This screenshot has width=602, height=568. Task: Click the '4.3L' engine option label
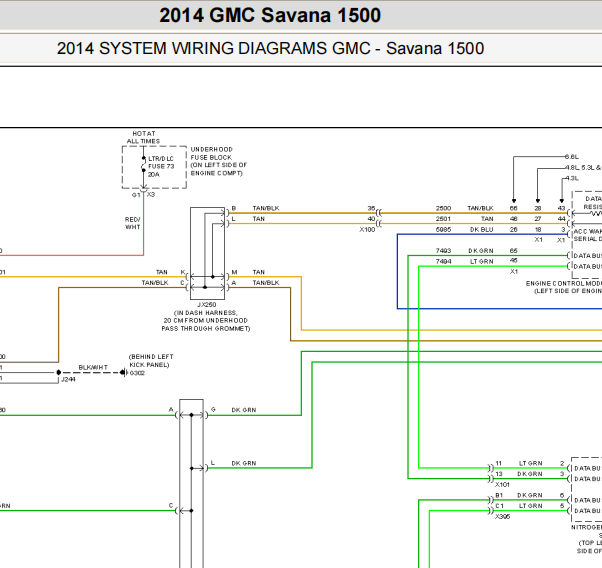(571, 178)
